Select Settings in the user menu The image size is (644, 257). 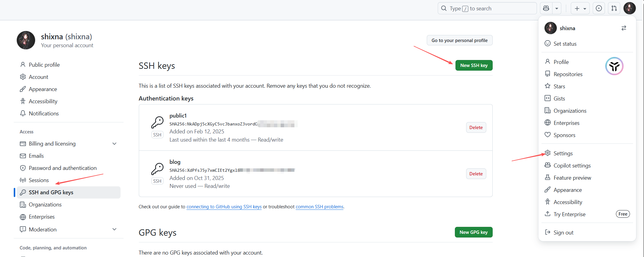[563, 153]
